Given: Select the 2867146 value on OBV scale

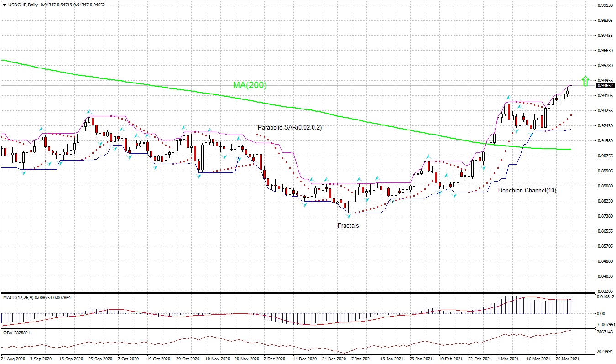Looking at the screenshot, I should click(x=606, y=333).
